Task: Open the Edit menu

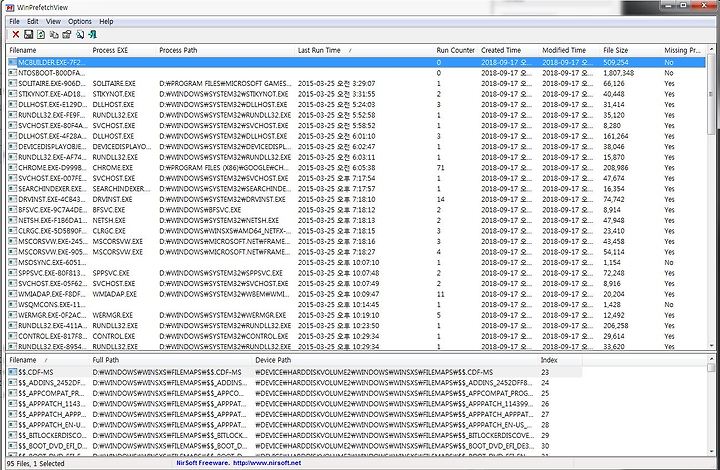Action: [33, 22]
